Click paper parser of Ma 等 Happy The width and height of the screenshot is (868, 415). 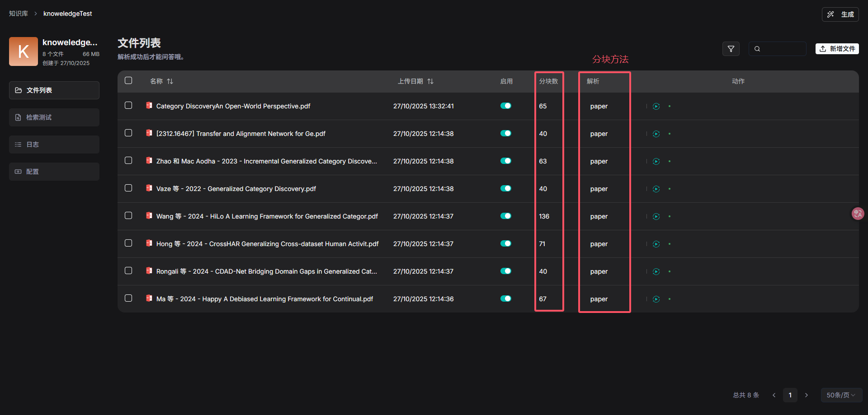point(599,299)
